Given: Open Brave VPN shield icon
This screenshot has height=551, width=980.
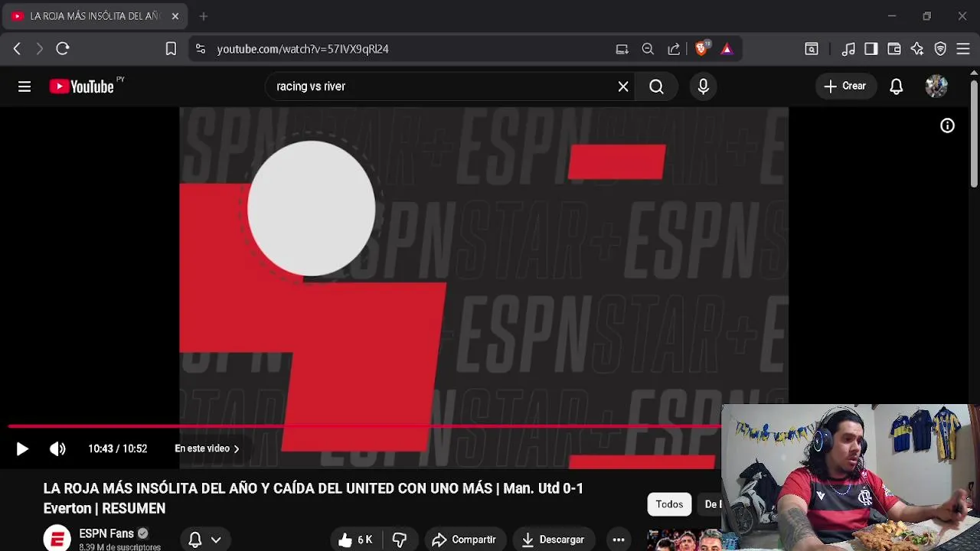Looking at the screenshot, I should coord(940,49).
